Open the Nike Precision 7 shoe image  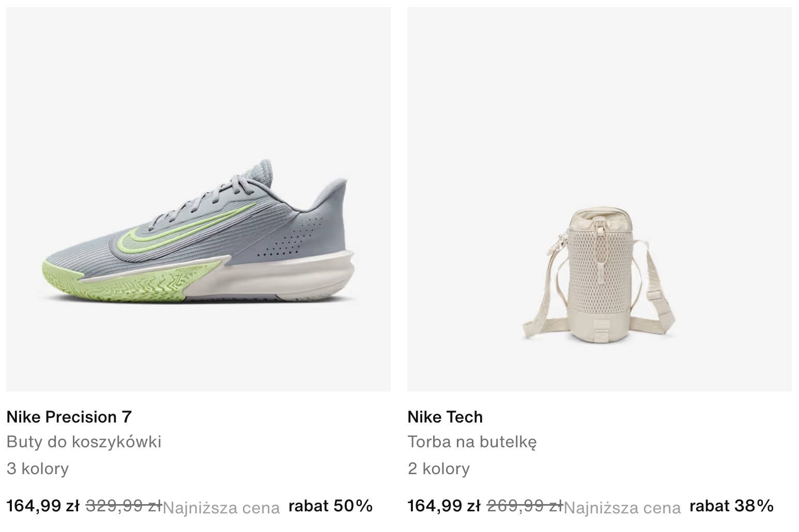coord(198,199)
